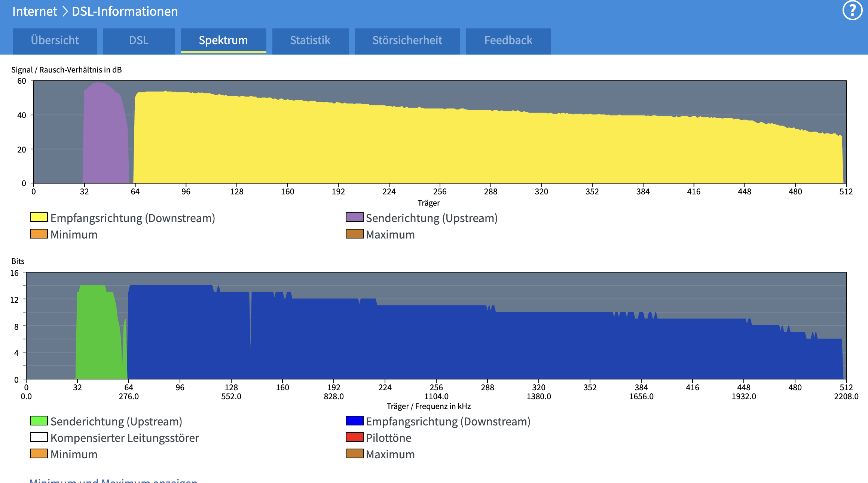Click purple Upstream swatch in SNR legend
Image resolution: width=868 pixels, height=483 pixels.
pyautogui.click(x=354, y=217)
